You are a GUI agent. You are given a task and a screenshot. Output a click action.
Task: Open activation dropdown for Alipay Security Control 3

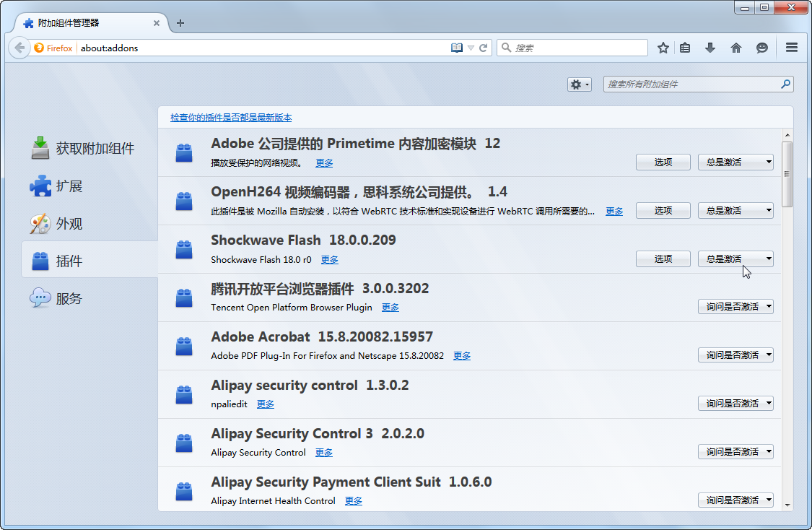[x=735, y=452]
